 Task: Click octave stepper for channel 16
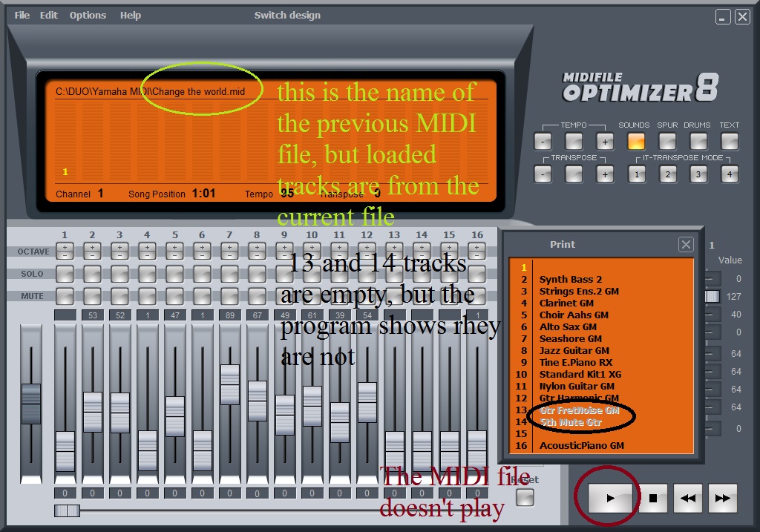coord(477,251)
